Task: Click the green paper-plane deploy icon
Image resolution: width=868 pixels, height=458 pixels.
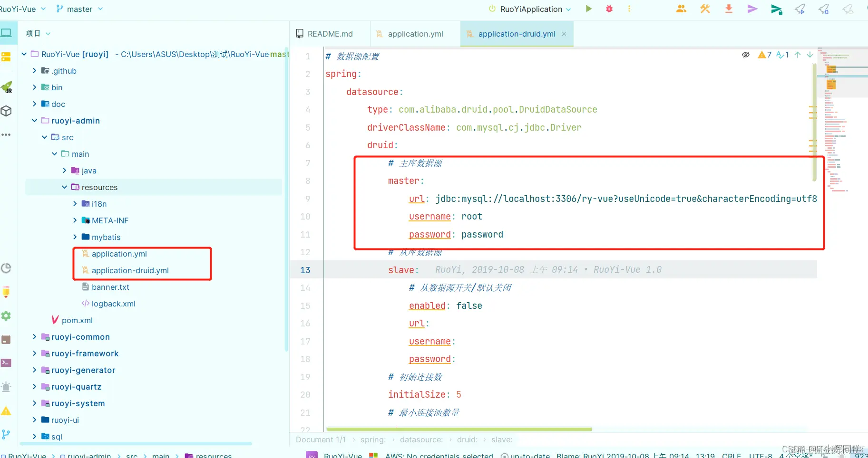Action: [776, 9]
